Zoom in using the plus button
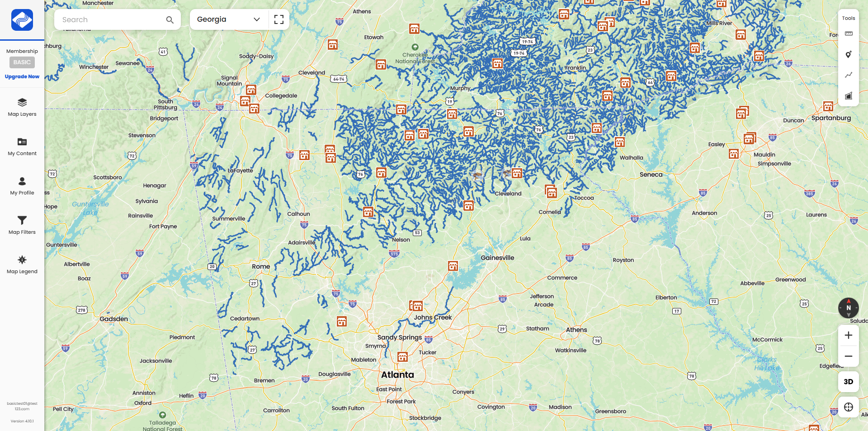Viewport: 868px width, 431px height. [x=849, y=335]
